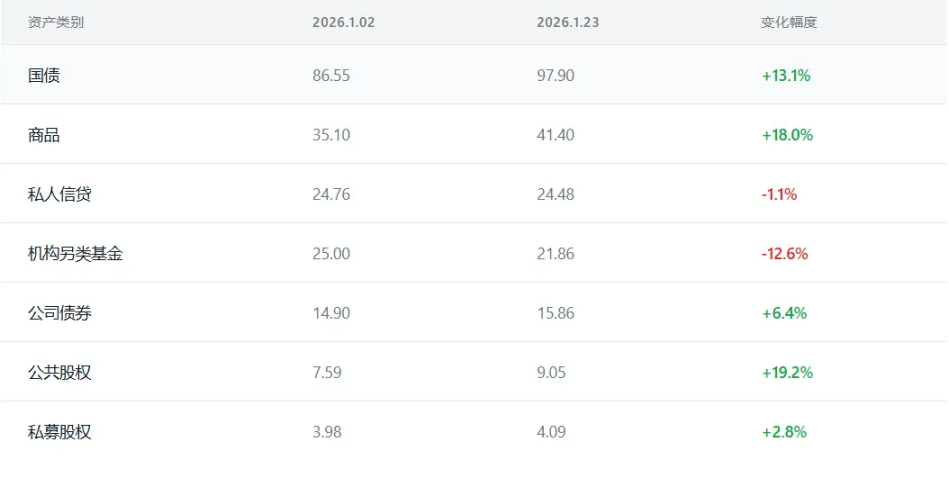Select the 2026.1.23 column header
The height and width of the screenshot is (478, 949).
(567, 22)
